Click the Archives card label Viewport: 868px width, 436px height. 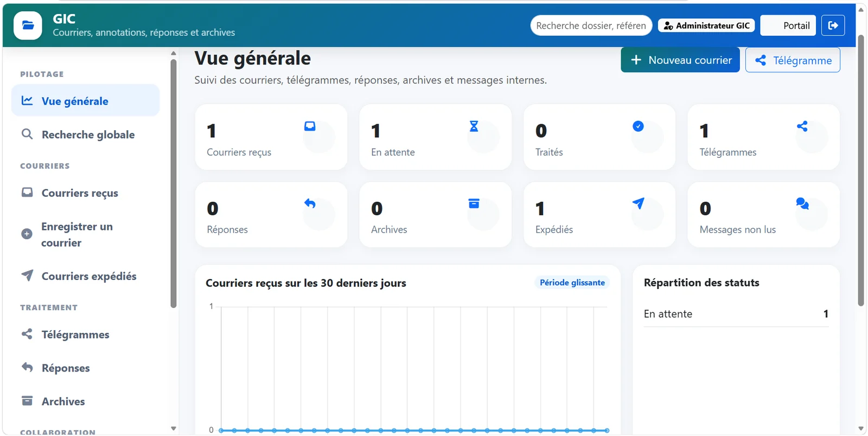[x=389, y=229]
